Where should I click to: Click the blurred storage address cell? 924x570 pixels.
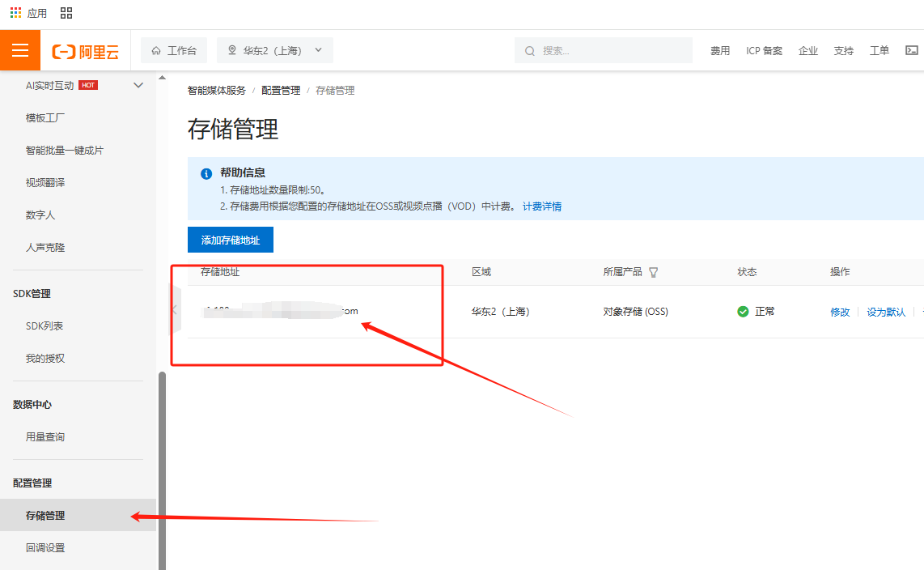click(x=279, y=311)
